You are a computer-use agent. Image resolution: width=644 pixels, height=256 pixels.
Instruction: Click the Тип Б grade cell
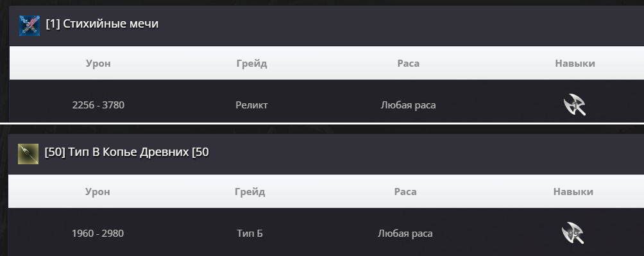tap(250, 234)
